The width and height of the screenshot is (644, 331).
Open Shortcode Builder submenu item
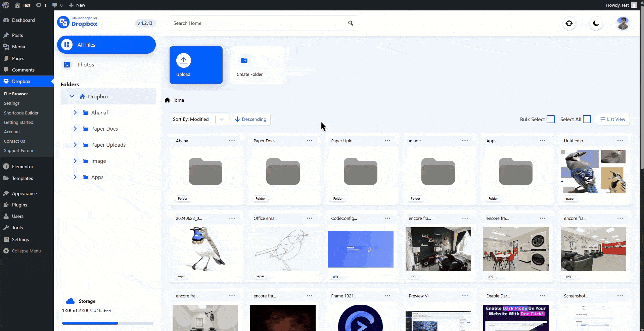point(21,113)
